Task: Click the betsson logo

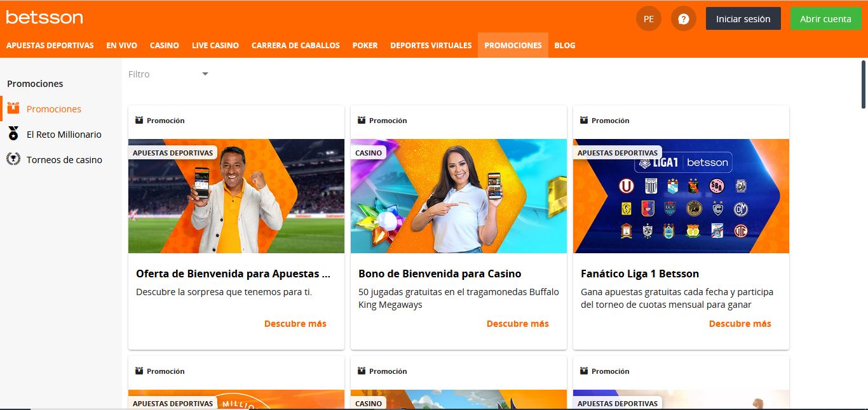Action: click(x=44, y=17)
